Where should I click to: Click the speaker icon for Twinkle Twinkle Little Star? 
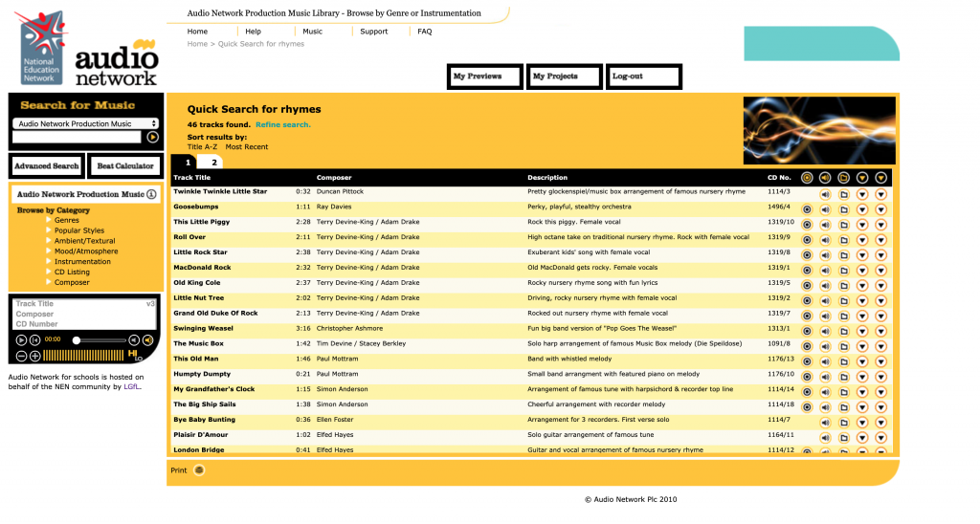[x=825, y=194]
